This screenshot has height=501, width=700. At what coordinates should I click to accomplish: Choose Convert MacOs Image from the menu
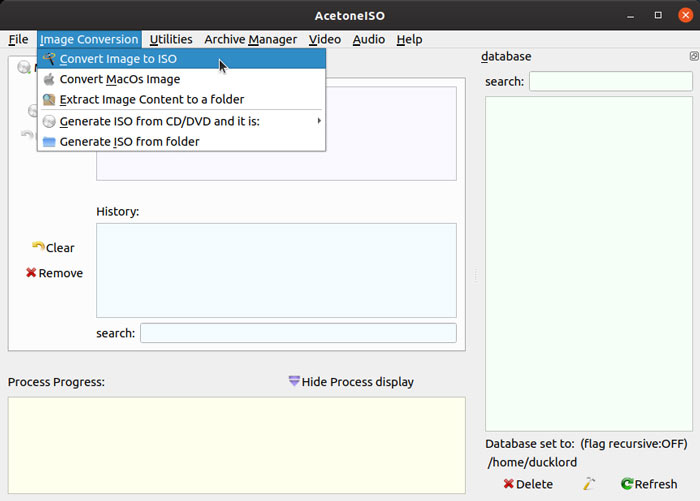120,79
